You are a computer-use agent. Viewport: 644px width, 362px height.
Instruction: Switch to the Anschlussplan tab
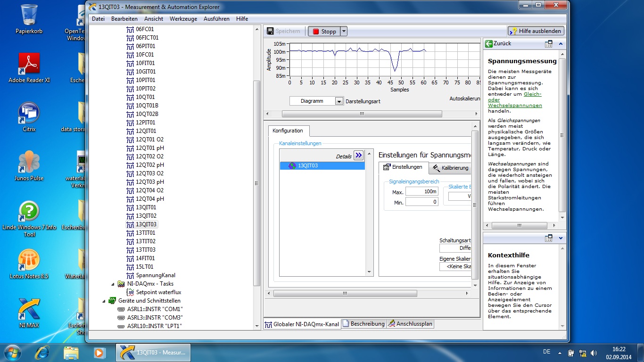point(410,324)
